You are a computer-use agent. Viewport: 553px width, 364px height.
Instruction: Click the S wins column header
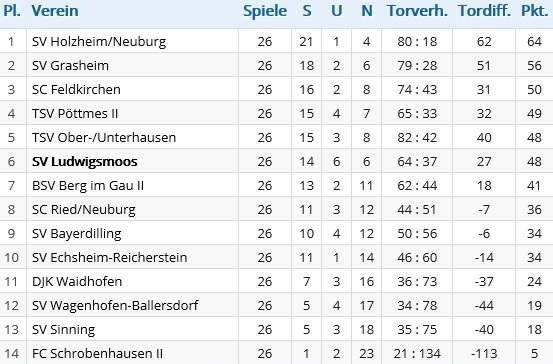(307, 11)
